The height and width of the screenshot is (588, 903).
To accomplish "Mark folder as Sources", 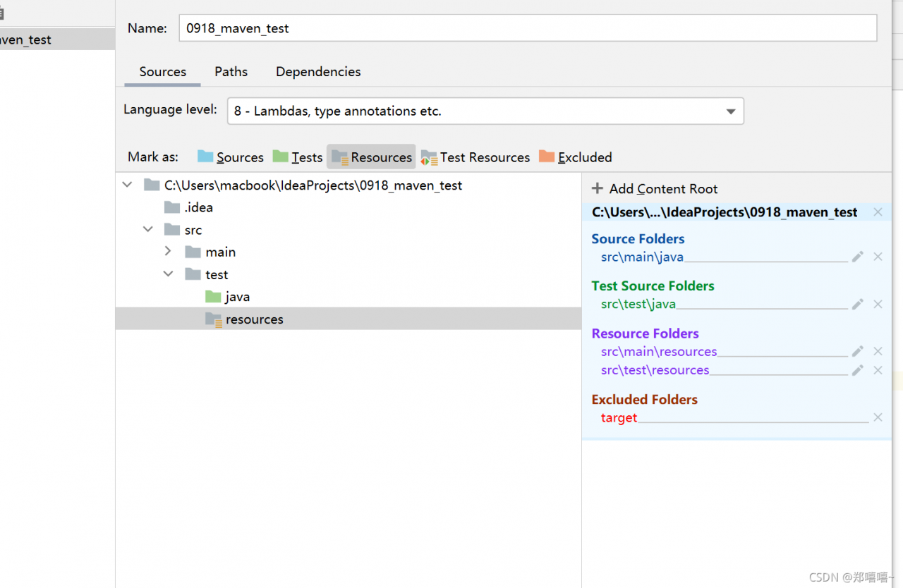I will [231, 157].
